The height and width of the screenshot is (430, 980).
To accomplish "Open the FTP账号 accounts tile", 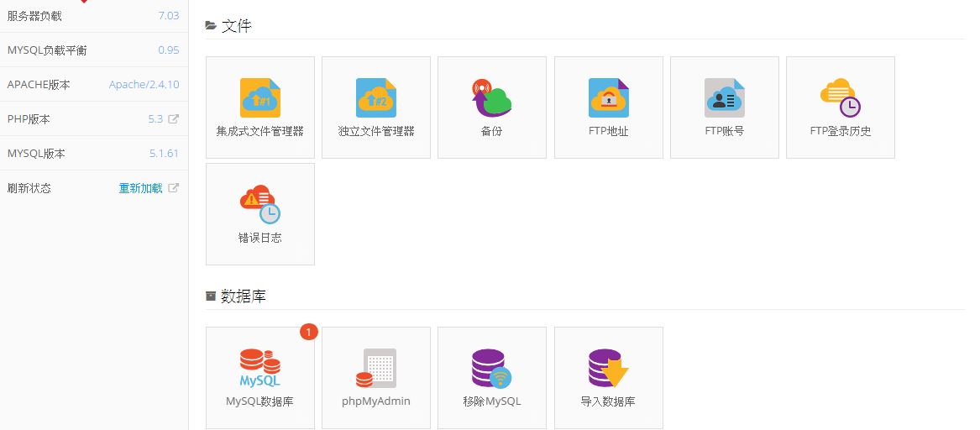I will [725, 107].
